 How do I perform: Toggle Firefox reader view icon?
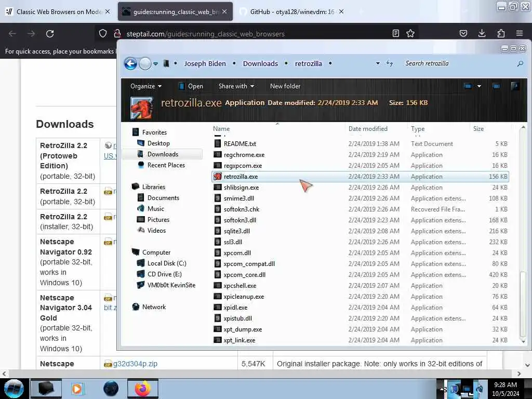coord(395,33)
